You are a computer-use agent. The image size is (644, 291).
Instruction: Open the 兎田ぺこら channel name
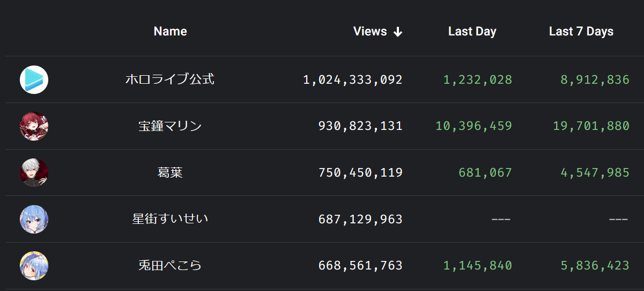[170, 265]
